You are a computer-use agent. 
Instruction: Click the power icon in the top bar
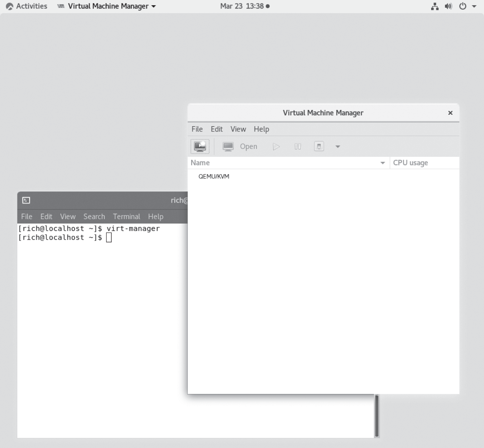[x=463, y=6]
